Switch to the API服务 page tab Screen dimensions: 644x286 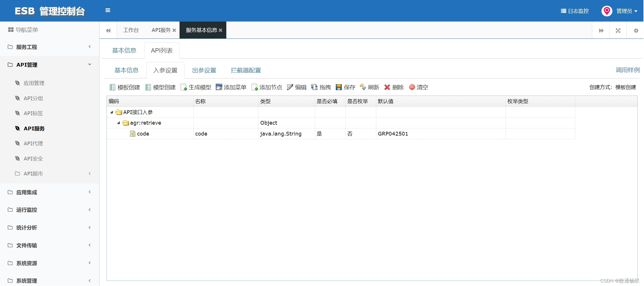pyautogui.click(x=161, y=30)
